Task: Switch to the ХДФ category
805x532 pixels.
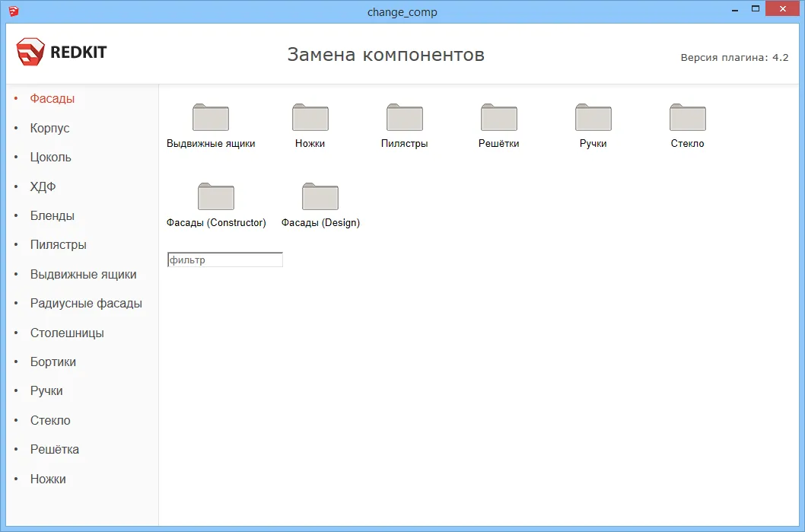Action: (43, 186)
